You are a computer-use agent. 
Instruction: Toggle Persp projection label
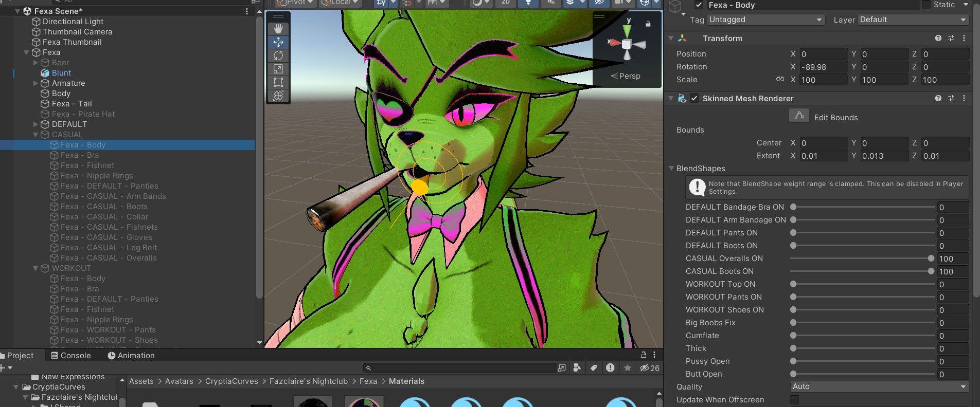(x=626, y=76)
